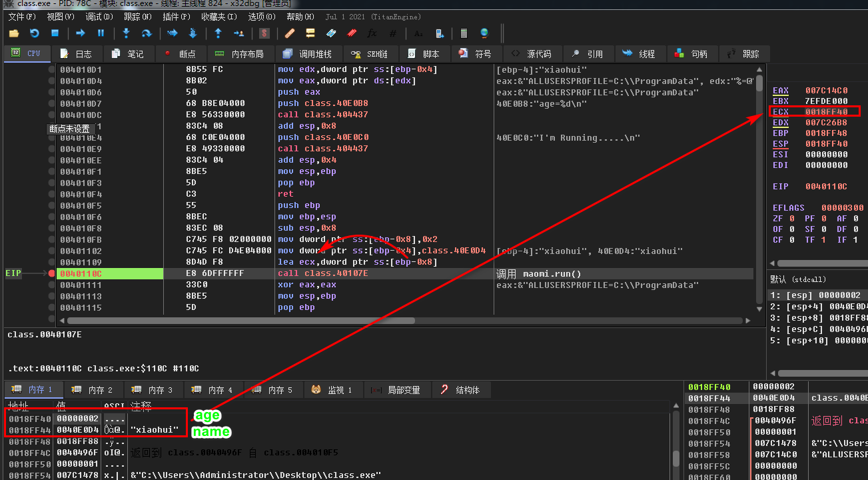Image resolution: width=868 pixels, height=480 pixels.
Task: Switch to the 符号 tab
Action: (x=476, y=54)
